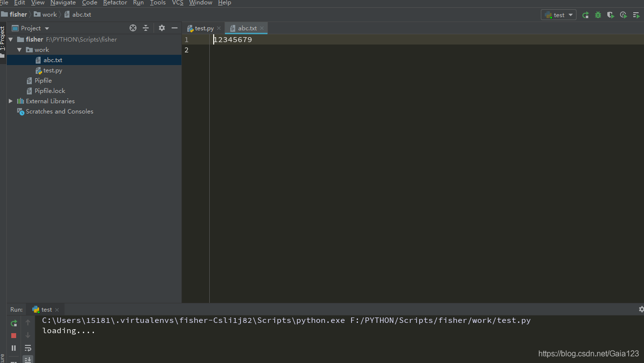Close the abc.txt editor tab

click(x=262, y=28)
